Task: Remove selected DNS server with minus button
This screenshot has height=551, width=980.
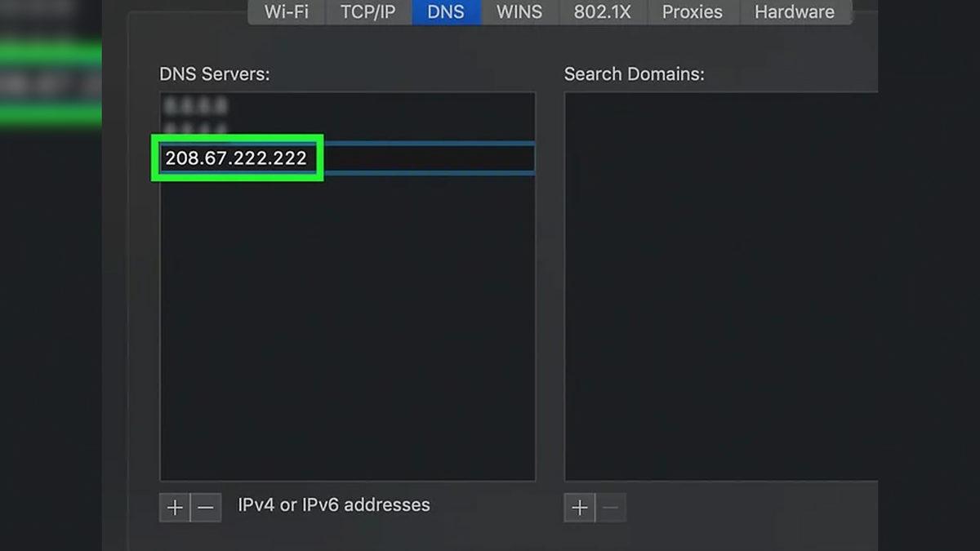Action: point(206,508)
